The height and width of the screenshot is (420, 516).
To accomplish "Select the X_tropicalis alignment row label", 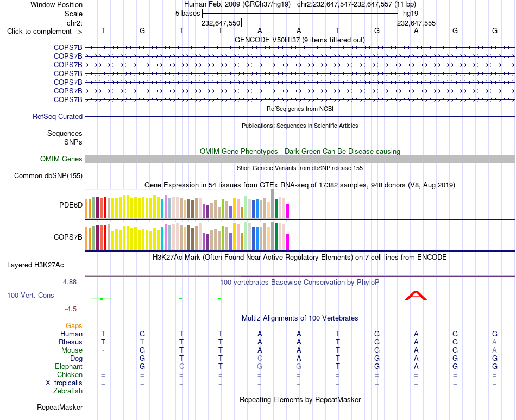I will pyautogui.click(x=64, y=383).
